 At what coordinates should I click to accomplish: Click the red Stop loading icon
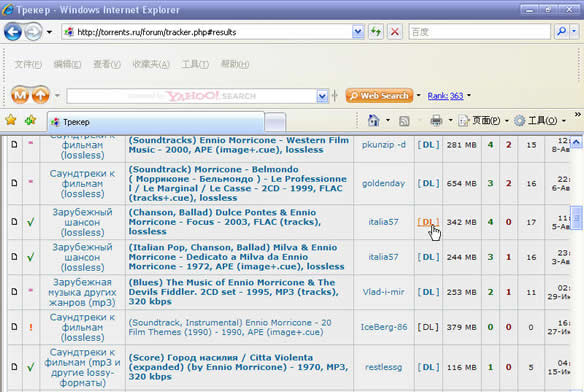395,32
